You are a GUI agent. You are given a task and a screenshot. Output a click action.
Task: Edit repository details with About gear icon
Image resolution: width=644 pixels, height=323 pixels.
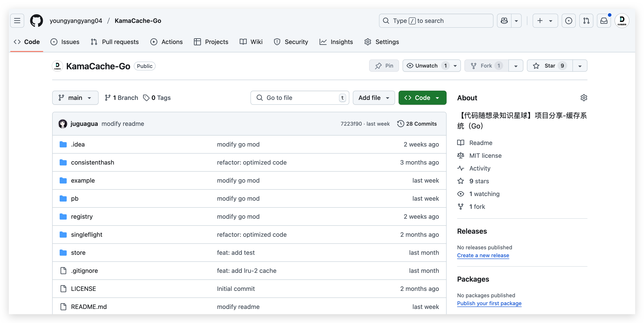click(583, 98)
